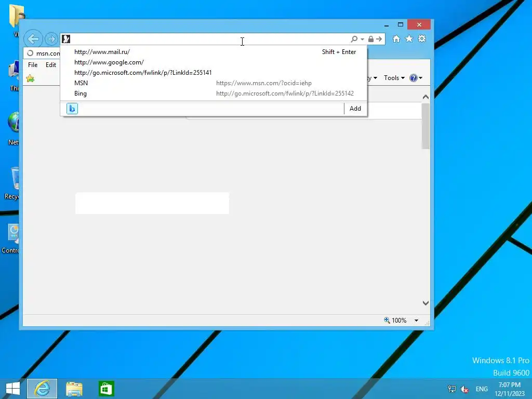Select the LinkId=255141 Microsoft link suggestion
532x399 pixels.
point(214,73)
